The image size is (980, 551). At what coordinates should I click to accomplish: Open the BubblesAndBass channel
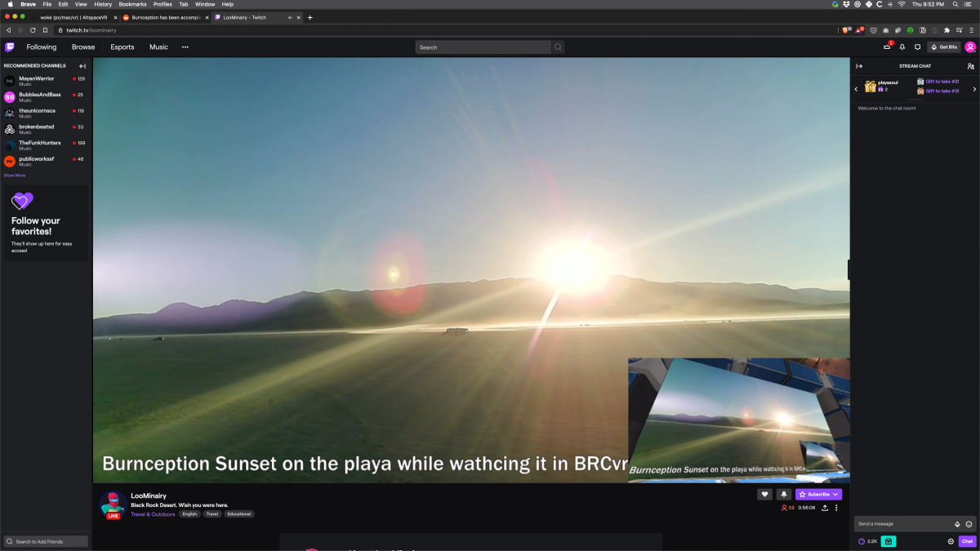(x=45, y=96)
